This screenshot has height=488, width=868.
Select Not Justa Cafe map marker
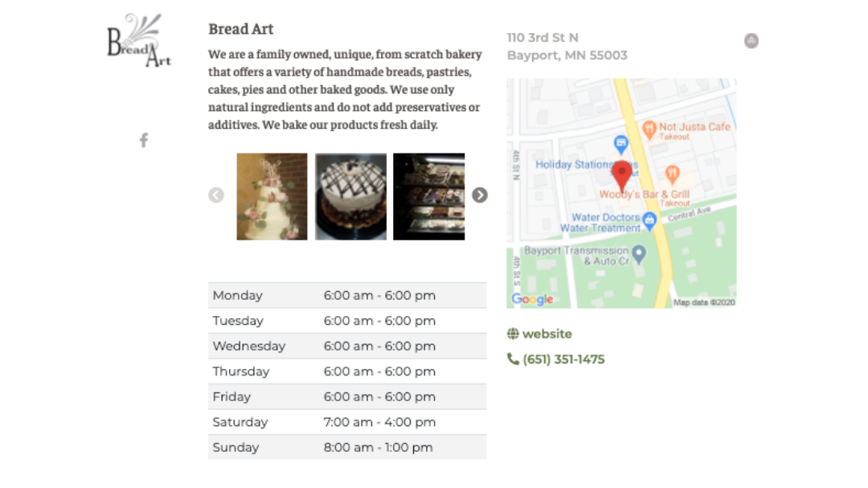(x=649, y=130)
